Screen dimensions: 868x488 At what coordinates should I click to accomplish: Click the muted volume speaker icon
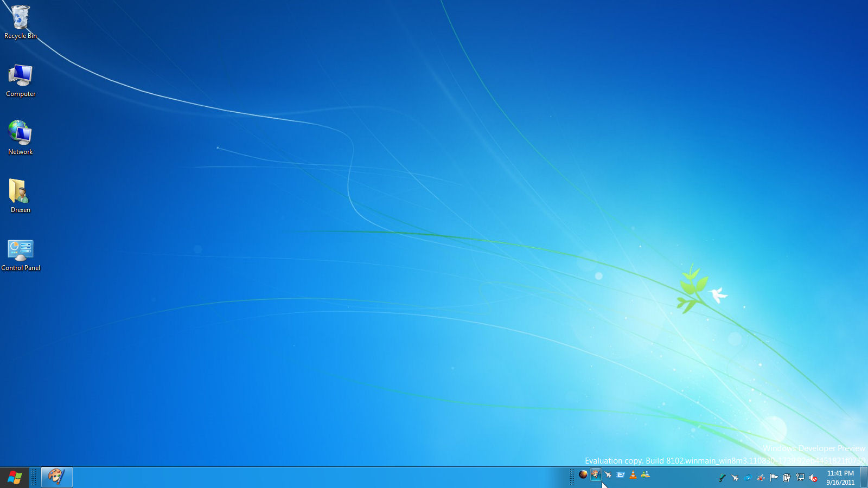point(813,478)
